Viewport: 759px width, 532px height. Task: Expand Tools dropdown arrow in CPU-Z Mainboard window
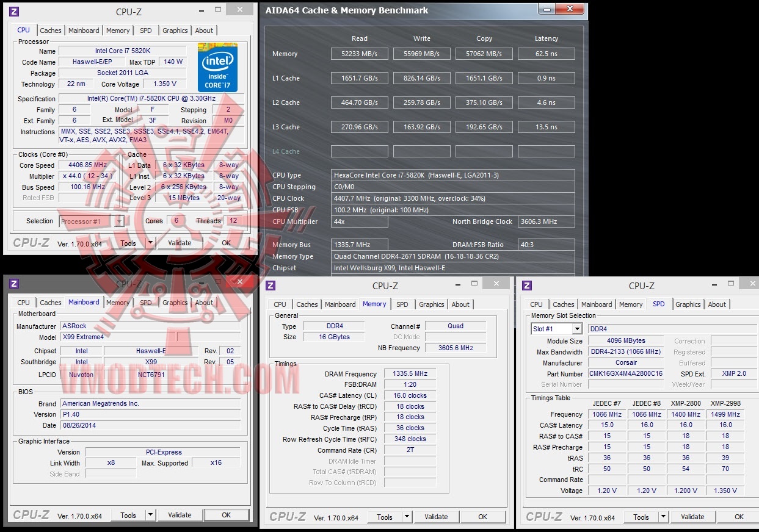[x=150, y=515]
